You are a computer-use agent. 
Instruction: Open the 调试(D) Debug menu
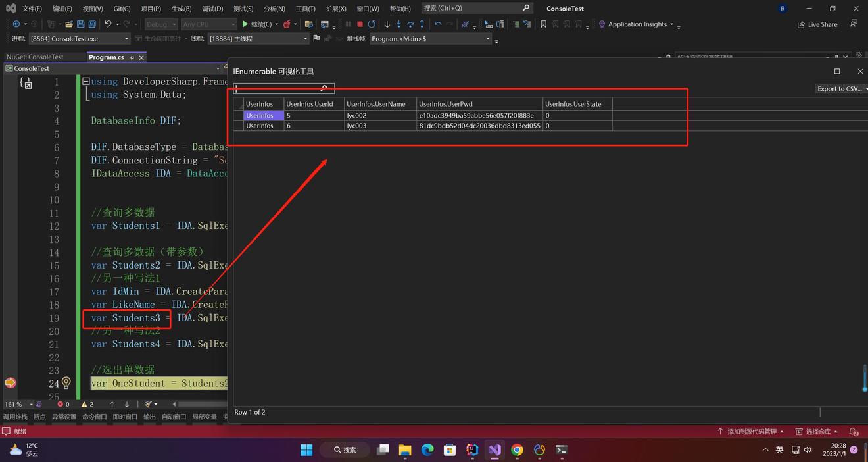[212, 9]
